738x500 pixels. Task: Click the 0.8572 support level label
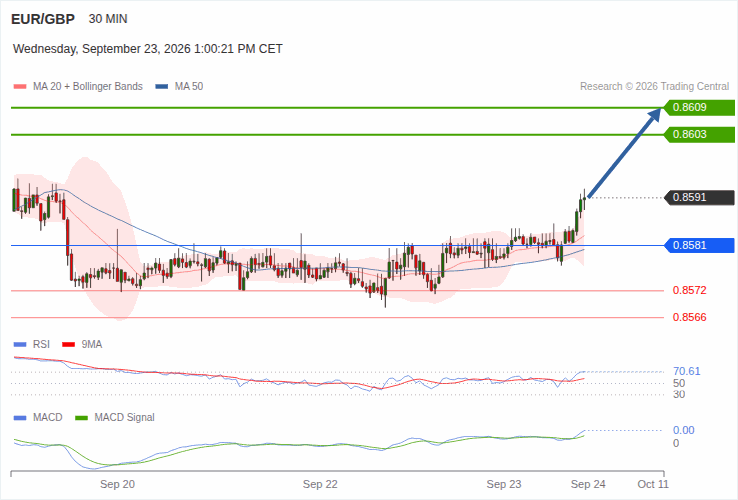coord(690,290)
